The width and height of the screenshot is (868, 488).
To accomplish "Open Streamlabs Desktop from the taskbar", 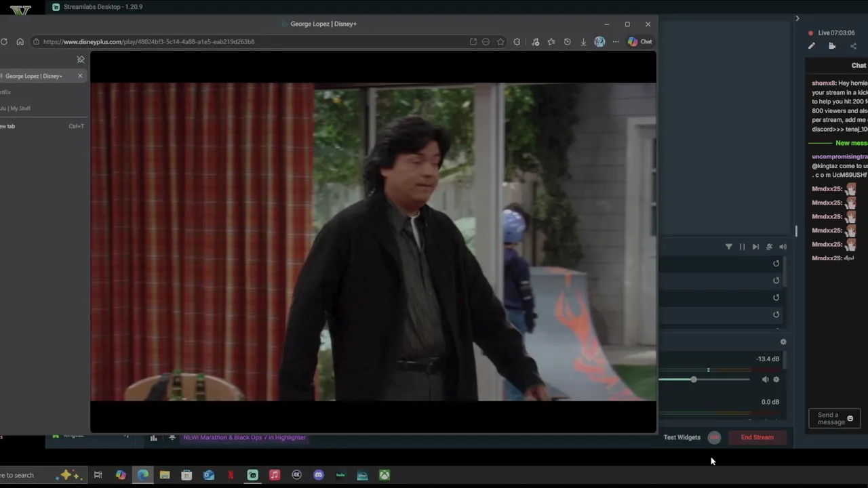I will 253,475.
